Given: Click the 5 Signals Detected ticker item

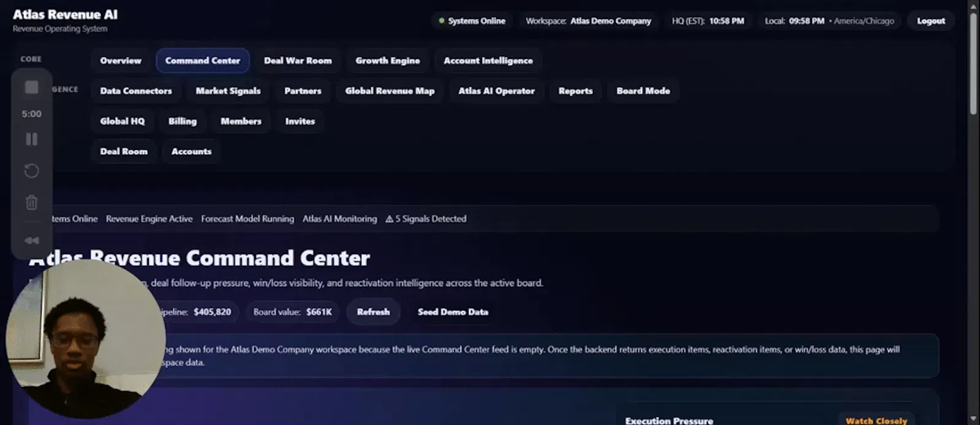Looking at the screenshot, I should tap(426, 219).
